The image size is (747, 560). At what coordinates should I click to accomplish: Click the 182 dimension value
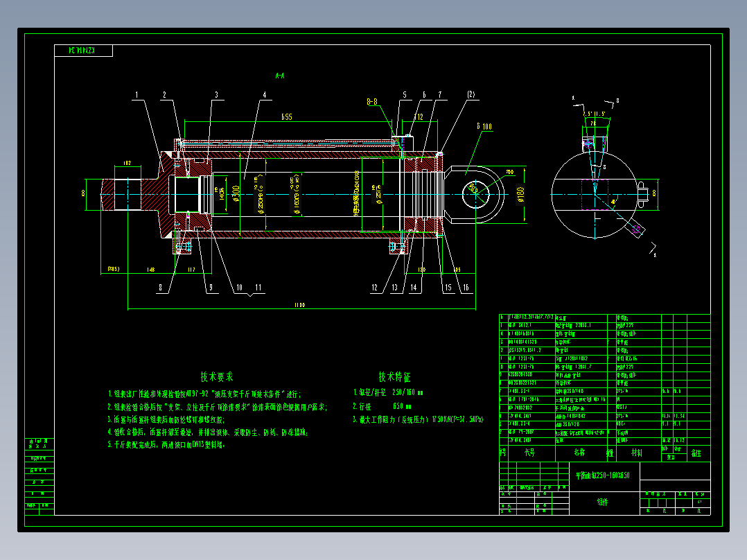128,163
